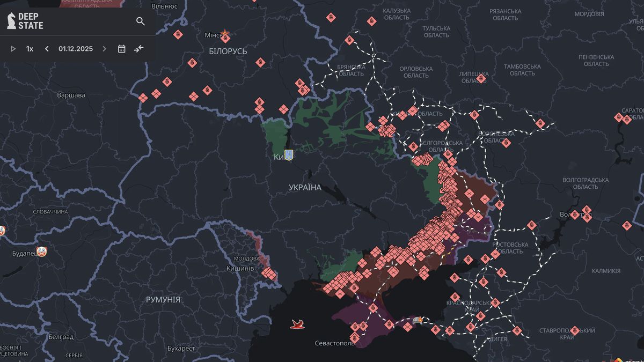Click the burning Crimean bridge icon

[419, 321]
